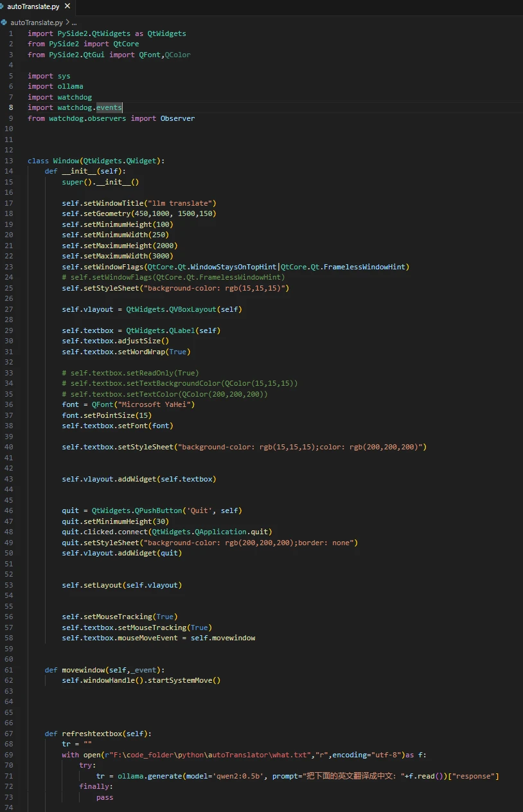Click 'setLayout' on line 53

103,585
